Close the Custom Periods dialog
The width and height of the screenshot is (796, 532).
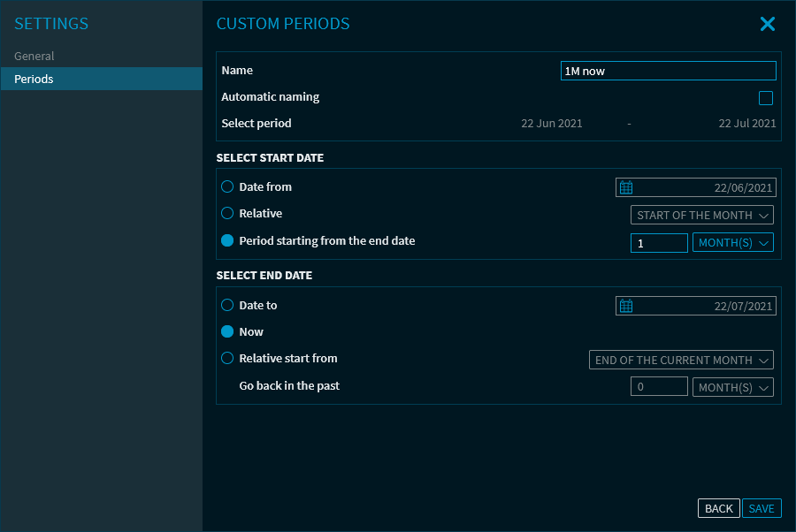(x=767, y=25)
